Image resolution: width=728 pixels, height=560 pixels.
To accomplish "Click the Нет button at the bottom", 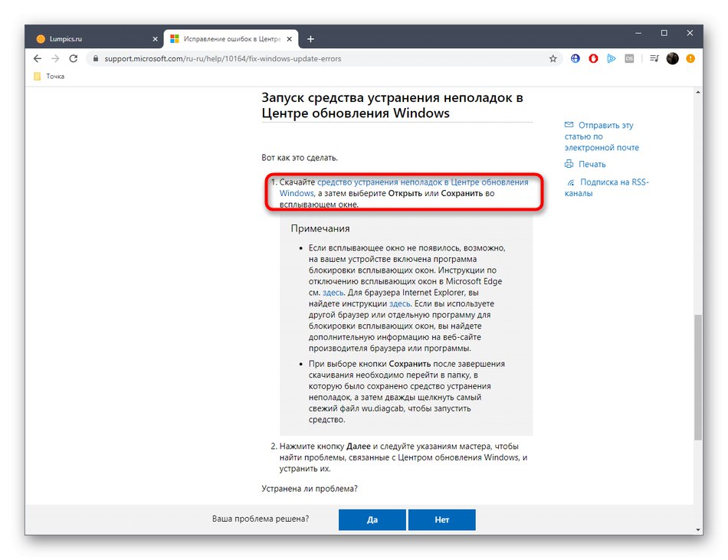I will coord(442,519).
